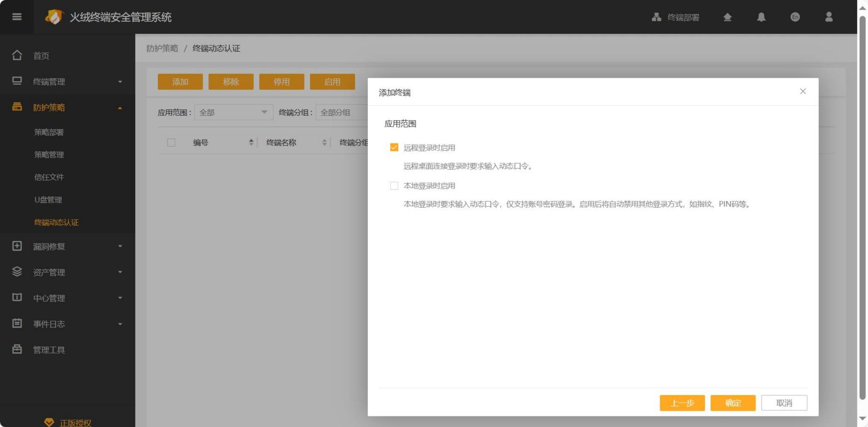Click the hamburger menu icon
This screenshot has width=868, height=427.
click(x=17, y=17)
